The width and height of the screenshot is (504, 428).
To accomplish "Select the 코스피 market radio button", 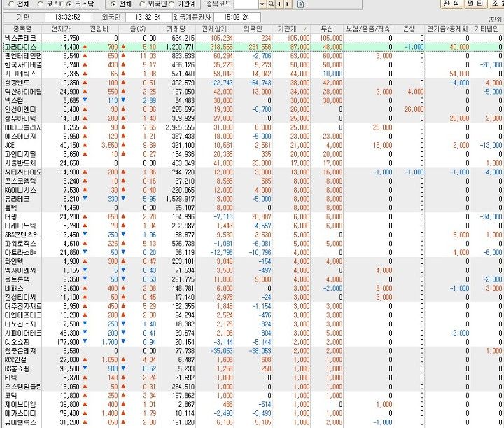I will pyautogui.click(x=40, y=4).
